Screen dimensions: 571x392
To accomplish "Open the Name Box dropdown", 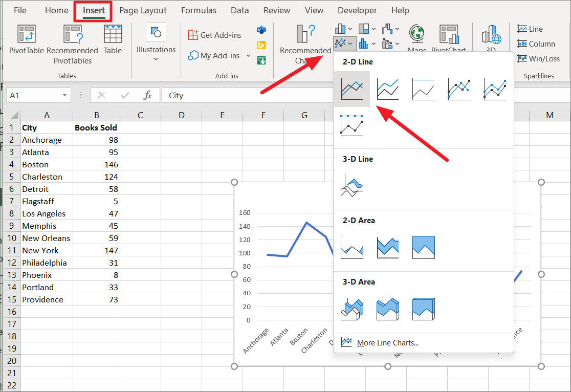I will click(x=64, y=95).
